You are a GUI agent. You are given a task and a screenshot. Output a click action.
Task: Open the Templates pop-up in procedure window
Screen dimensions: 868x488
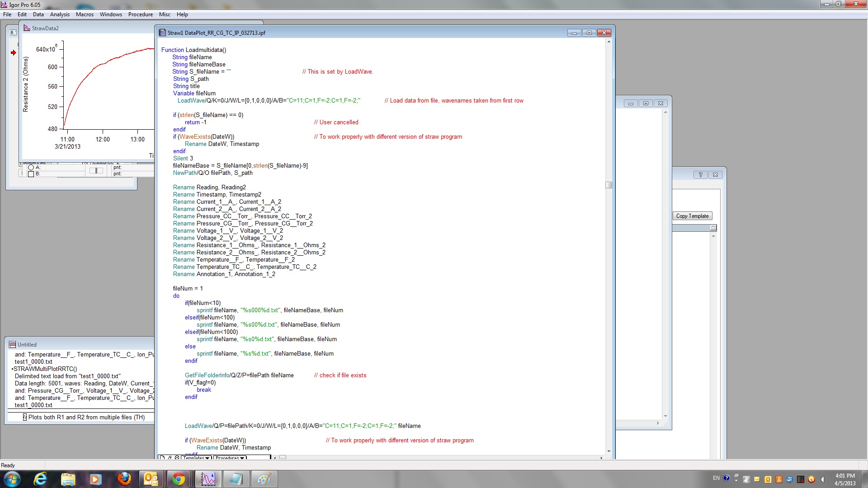[x=196, y=458]
